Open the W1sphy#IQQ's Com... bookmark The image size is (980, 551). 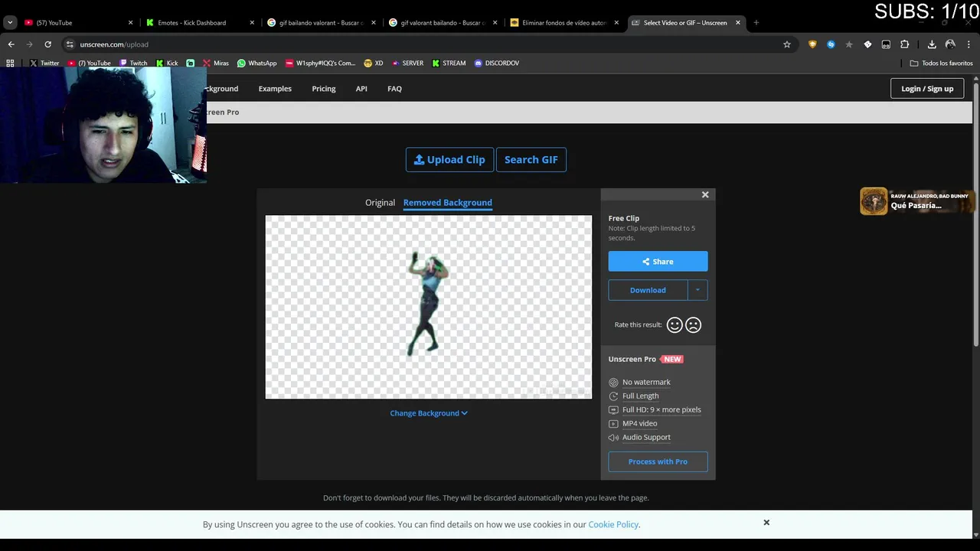pyautogui.click(x=320, y=63)
